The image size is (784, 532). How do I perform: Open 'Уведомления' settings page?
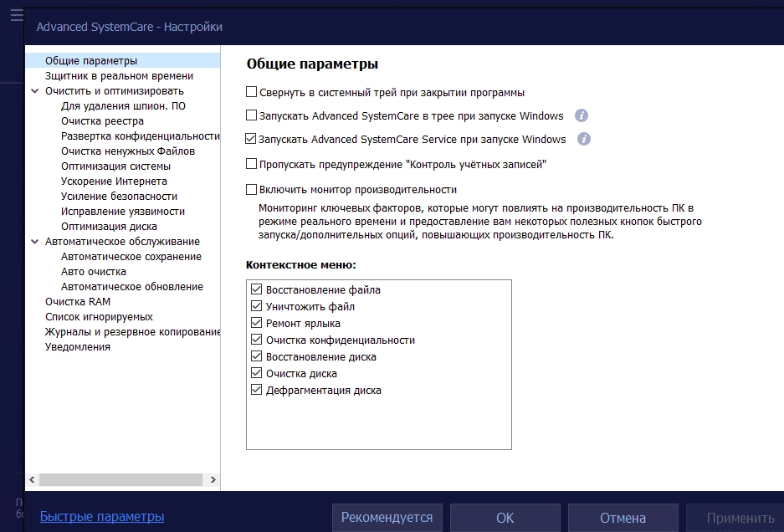click(x=78, y=346)
